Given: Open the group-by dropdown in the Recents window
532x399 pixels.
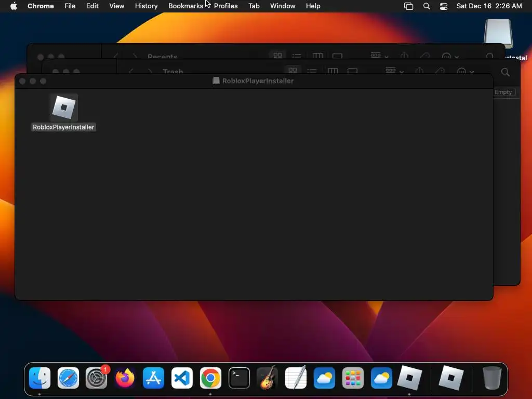Looking at the screenshot, I should 379,55.
